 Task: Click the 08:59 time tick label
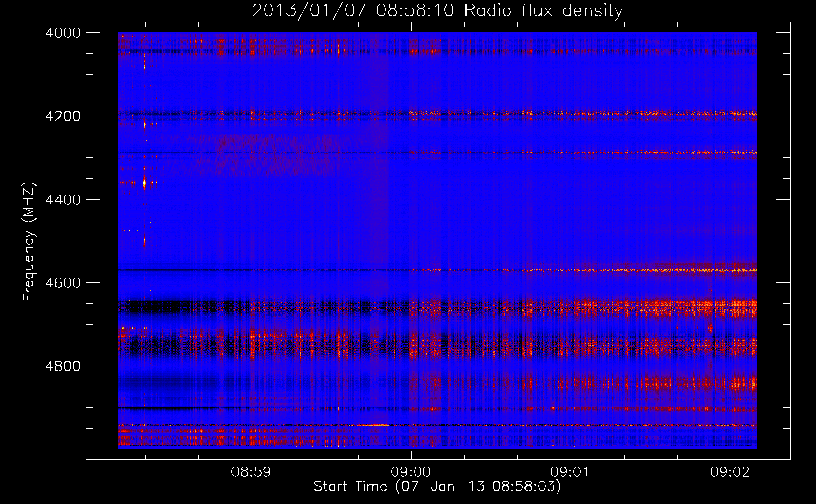point(251,472)
